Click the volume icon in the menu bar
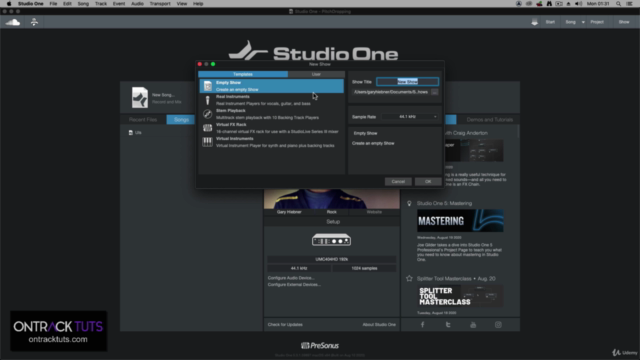Image resolution: width=640 pixels, height=360 pixels. (578, 4)
